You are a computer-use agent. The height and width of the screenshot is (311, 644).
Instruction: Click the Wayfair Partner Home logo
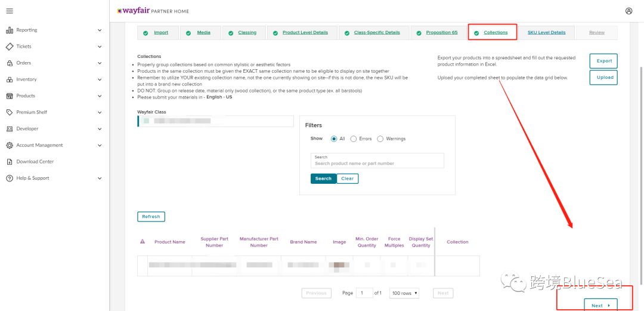tap(153, 11)
